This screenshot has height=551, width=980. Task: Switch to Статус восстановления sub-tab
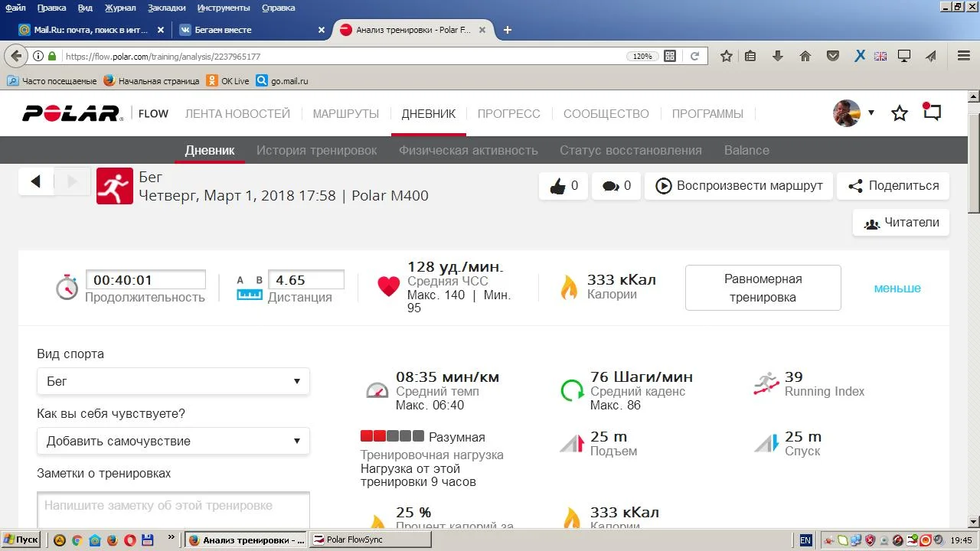tap(631, 150)
